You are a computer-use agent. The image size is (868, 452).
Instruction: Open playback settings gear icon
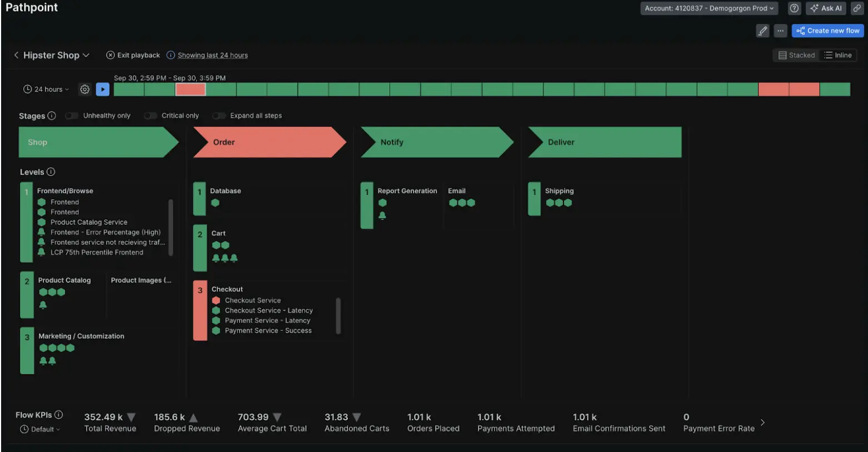pos(84,89)
